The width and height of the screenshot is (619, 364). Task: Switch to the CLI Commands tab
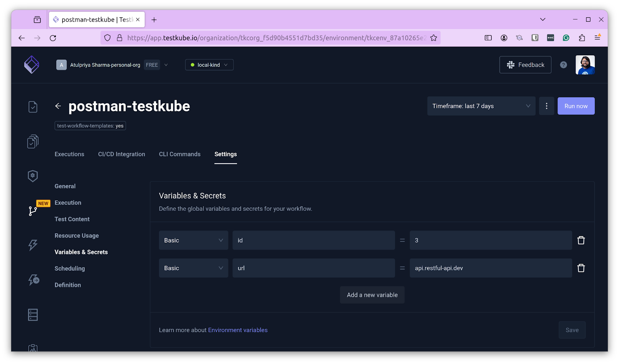[x=180, y=154]
